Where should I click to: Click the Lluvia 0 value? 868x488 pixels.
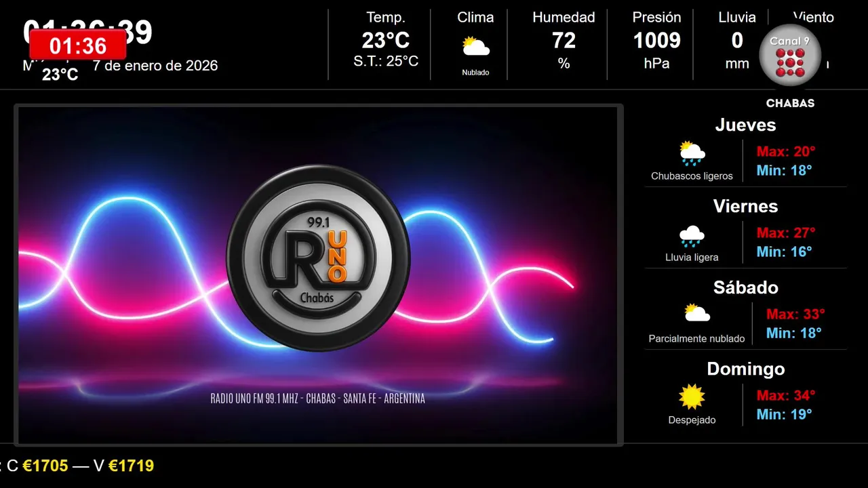click(x=737, y=41)
